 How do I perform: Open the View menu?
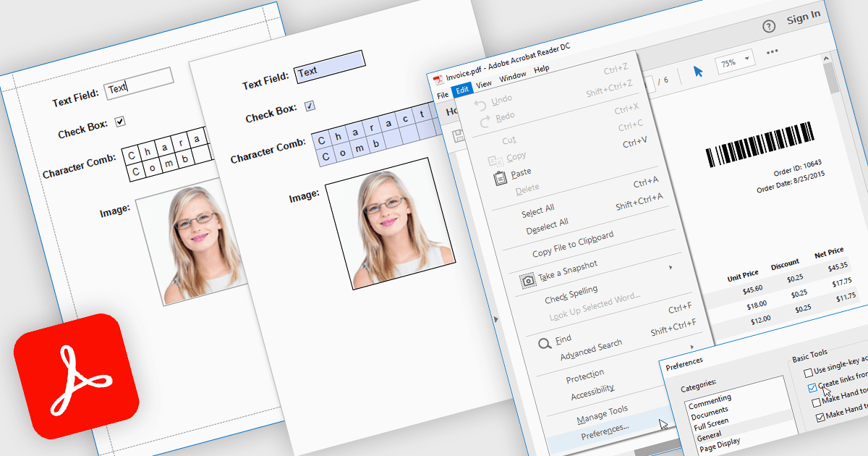coord(484,85)
